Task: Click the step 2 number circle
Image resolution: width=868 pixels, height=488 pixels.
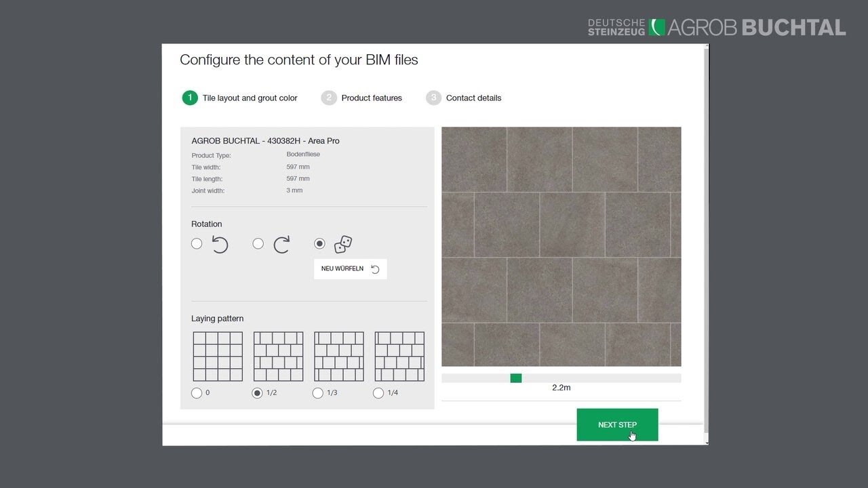Action: pyautogui.click(x=329, y=98)
